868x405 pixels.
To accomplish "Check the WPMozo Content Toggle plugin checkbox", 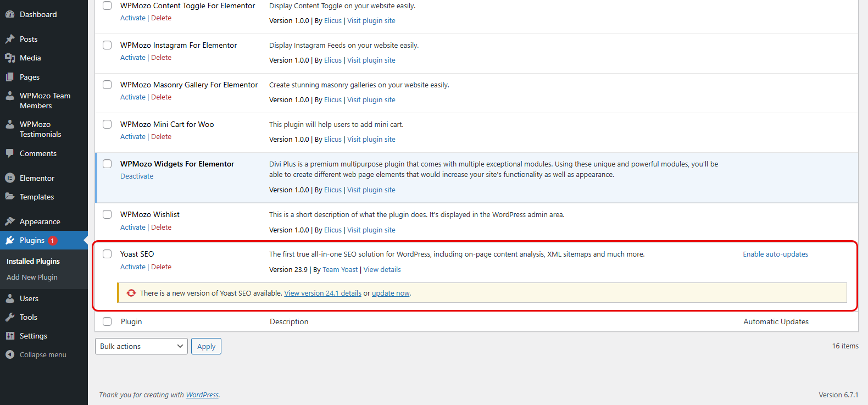I will pos(107,5).
